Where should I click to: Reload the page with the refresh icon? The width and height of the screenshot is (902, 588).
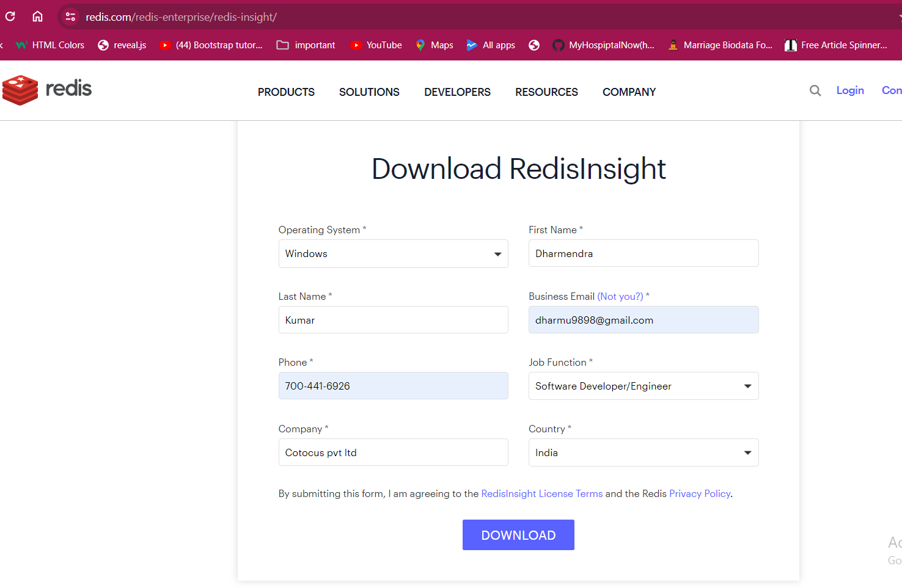tap(10, 16)
